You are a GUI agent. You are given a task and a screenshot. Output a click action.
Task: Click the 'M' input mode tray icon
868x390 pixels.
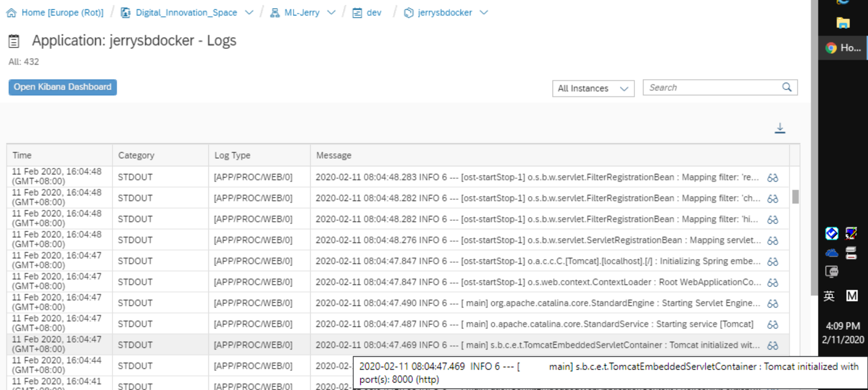(852, 296)
